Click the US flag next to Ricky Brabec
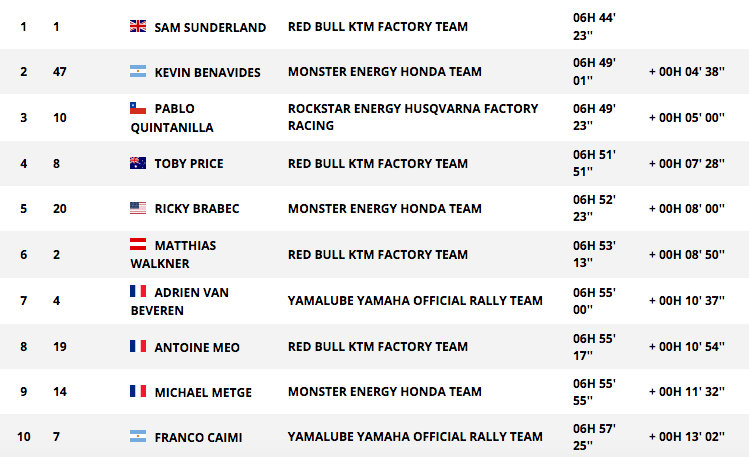This screenshot has width=749, height=457. pyautogui.click(x=138, y=208)
